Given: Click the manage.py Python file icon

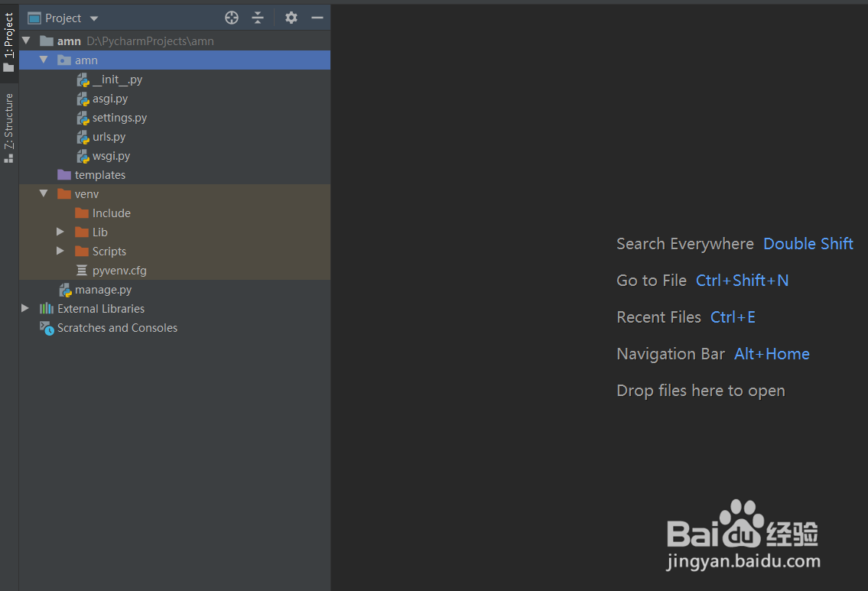Looking at the screenshot, I should point(66,290).
